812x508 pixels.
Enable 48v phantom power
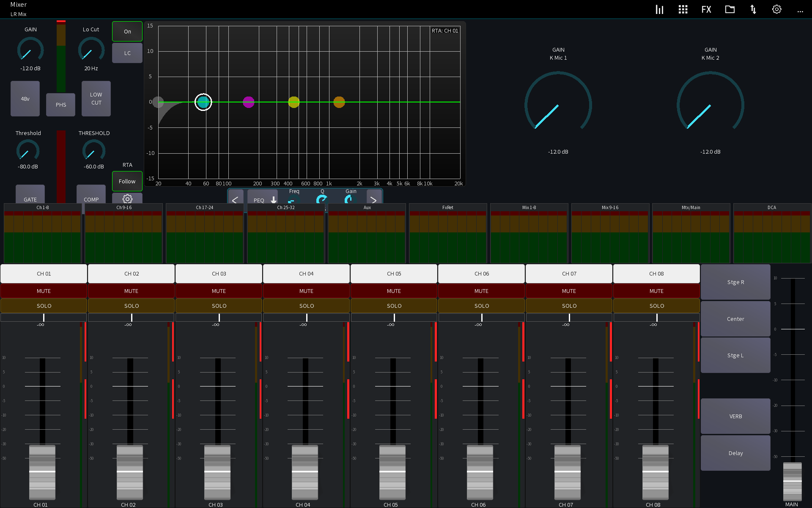[x=25, y=98]
